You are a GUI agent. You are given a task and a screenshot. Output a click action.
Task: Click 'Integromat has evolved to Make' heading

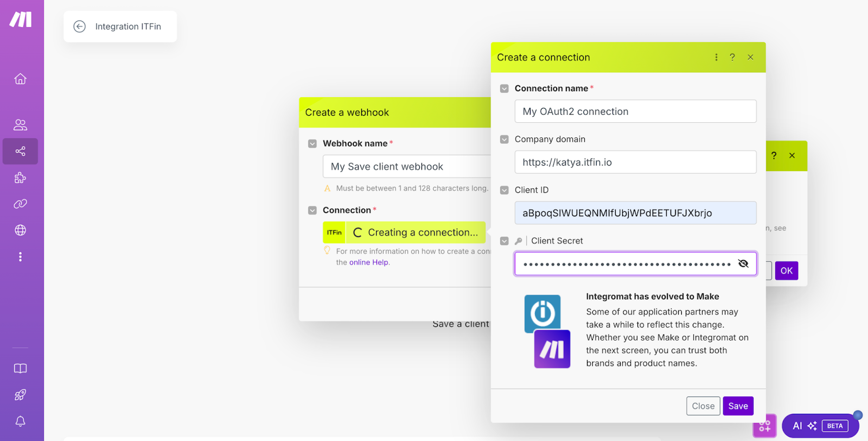[x=653, y=297]
